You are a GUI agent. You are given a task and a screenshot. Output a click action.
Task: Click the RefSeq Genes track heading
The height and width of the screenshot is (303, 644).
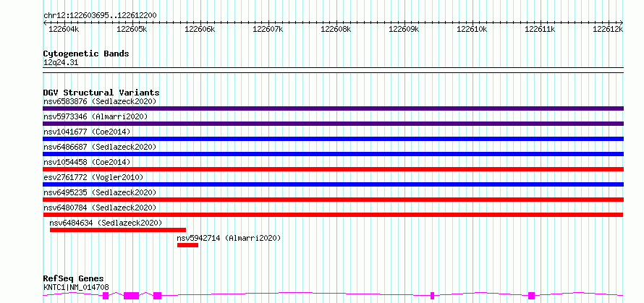73,279
